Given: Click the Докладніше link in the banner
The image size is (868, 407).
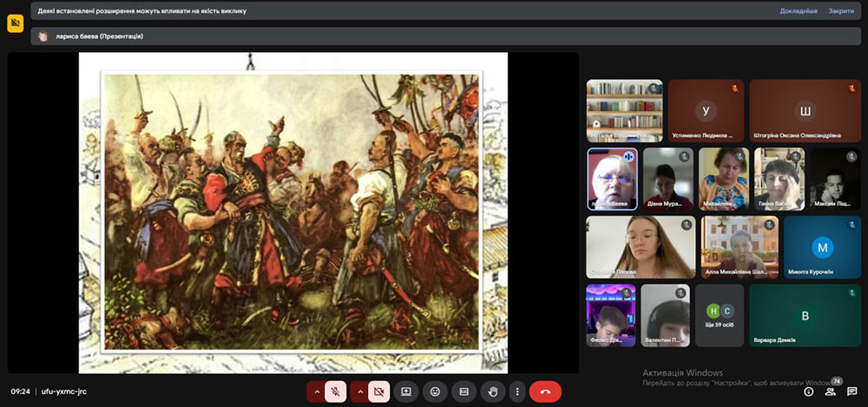Looking at the screenshot, I should tap(798, 11).
